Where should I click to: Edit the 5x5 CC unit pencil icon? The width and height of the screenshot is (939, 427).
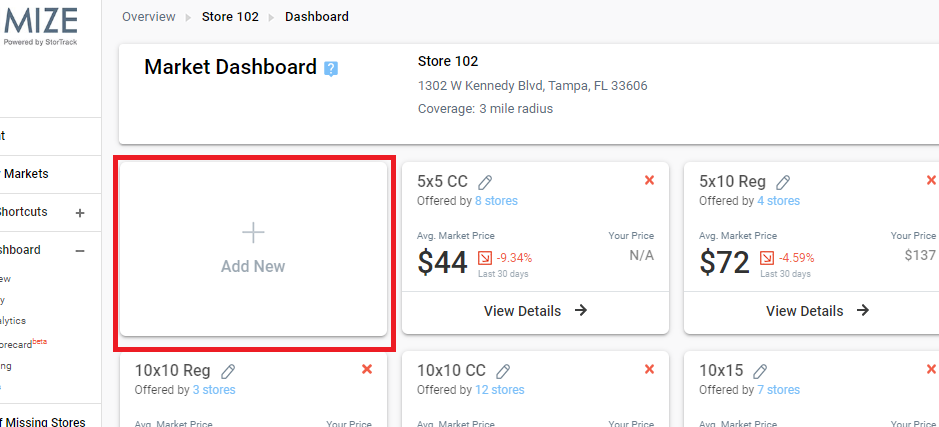click(485, 181)
